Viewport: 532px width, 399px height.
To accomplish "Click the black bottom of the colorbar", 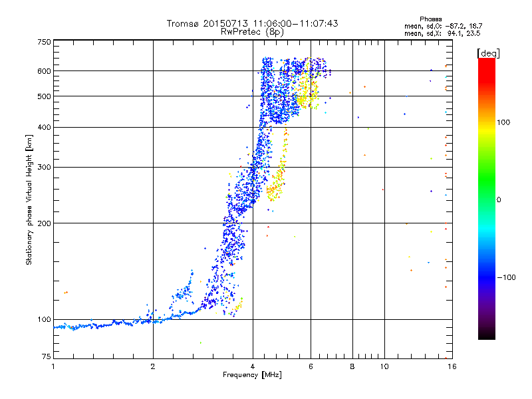I will 487,332.
